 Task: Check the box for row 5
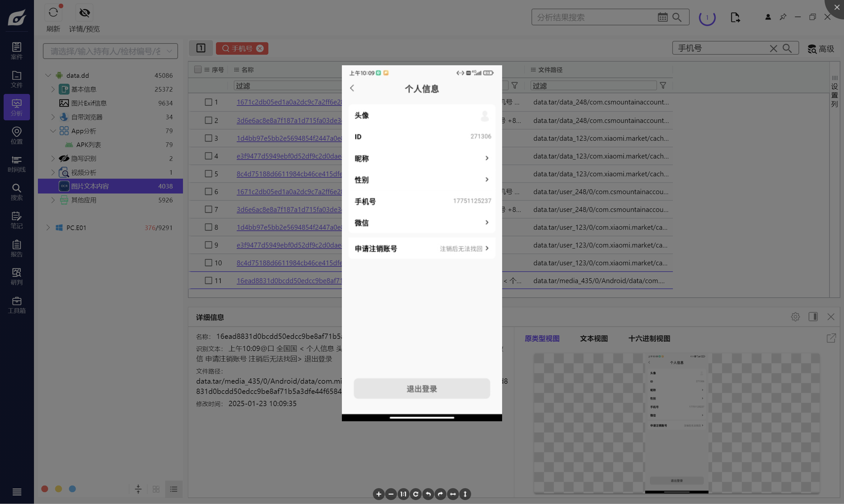click(209, 173)
